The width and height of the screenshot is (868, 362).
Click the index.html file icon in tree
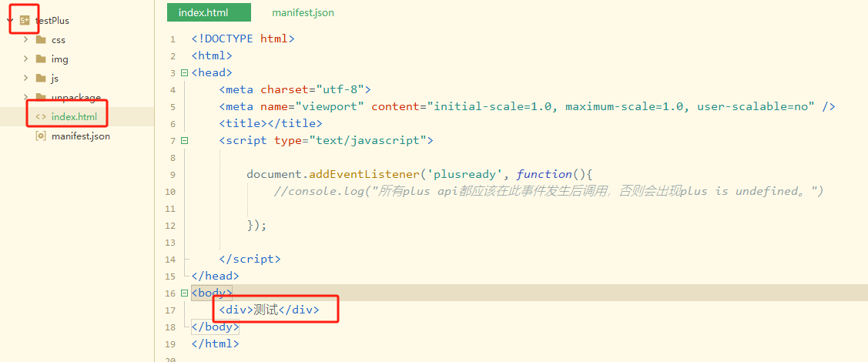(41, 117)
